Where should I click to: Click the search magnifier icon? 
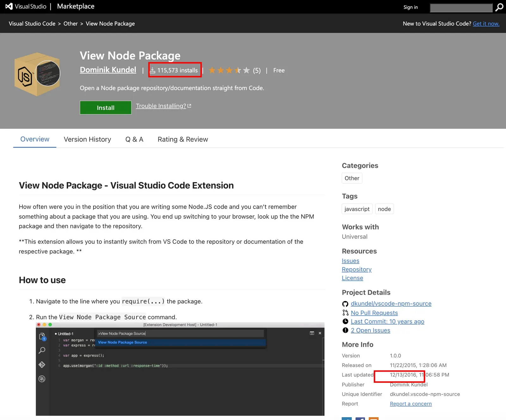point(499,7)
